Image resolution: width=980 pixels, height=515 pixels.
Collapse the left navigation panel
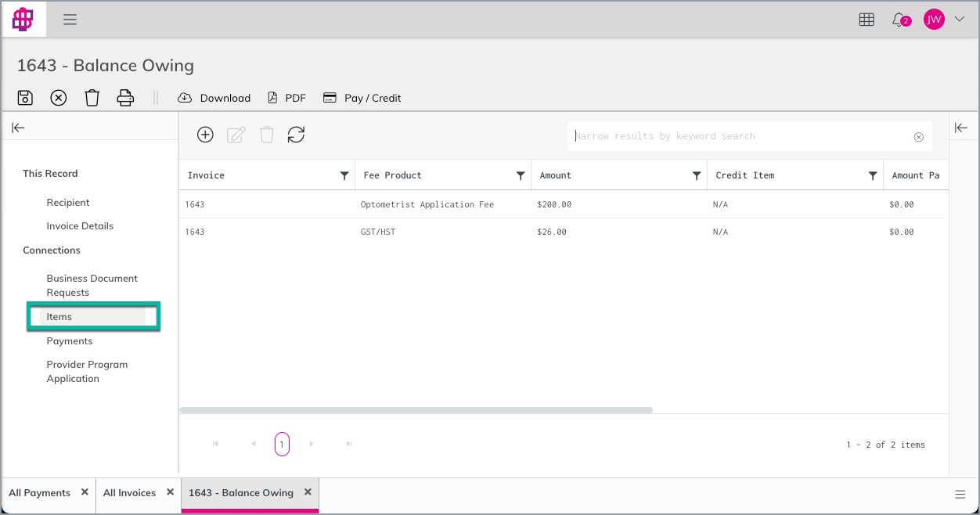tap(18, 128)
